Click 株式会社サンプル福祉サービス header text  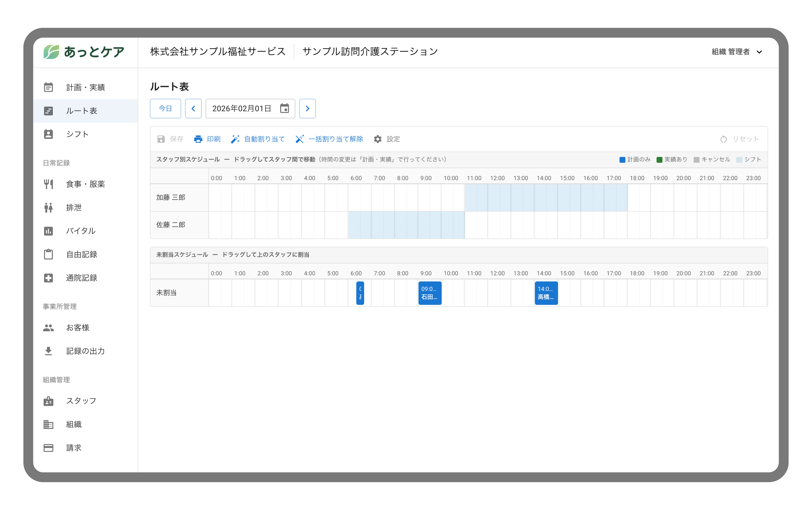[x=218, y=52]
